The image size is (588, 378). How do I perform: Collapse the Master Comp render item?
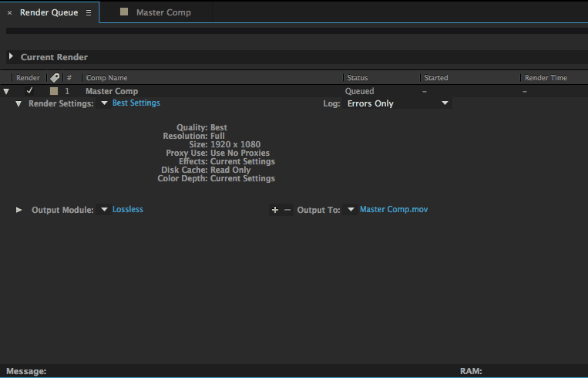click(x=7, y=91)
